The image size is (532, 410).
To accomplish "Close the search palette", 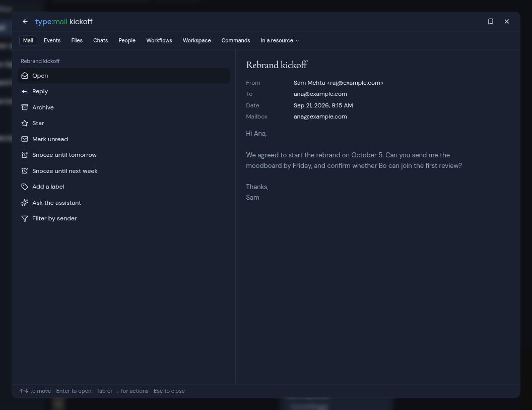I will click(x=507, y=21).
